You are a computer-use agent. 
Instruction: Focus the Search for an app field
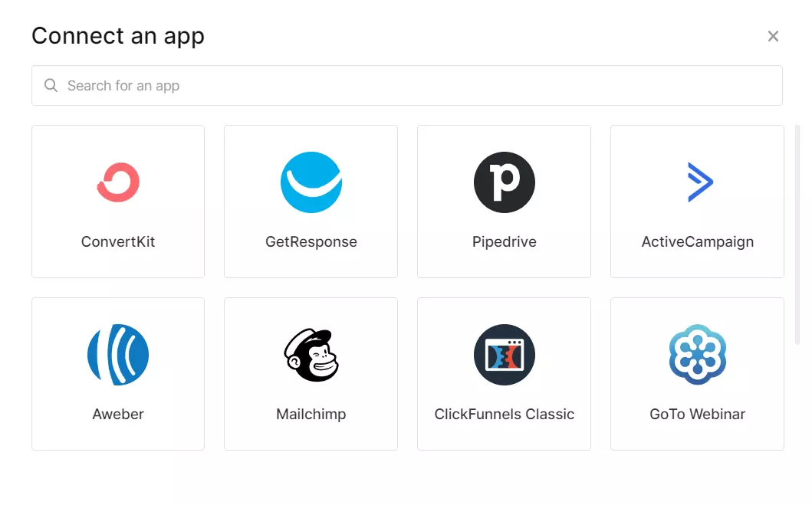point(414,86)
